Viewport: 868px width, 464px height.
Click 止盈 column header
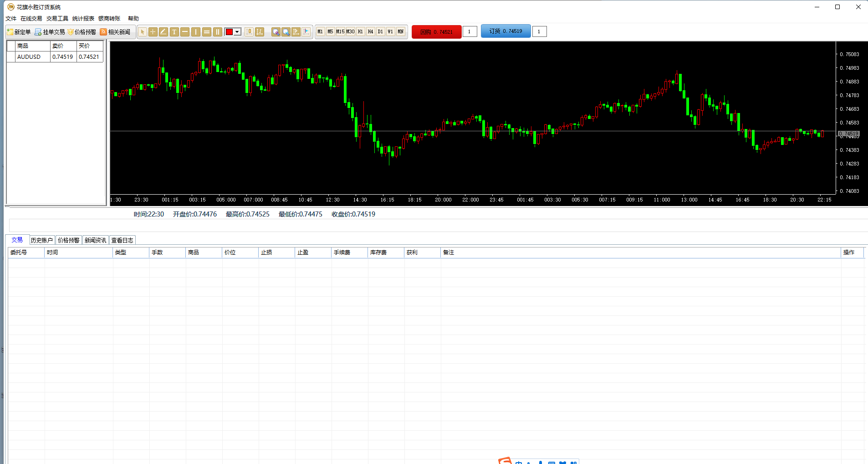point(313,253)
